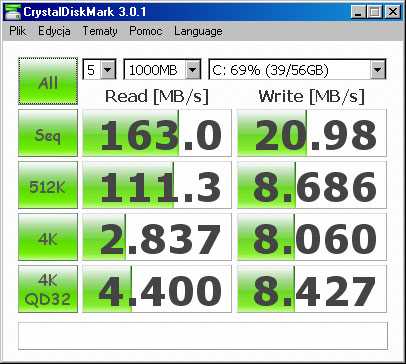Image resolution: width=406 pixels, height=364 pixels.
Task: Click the 4K QD32 write result 8.427
Action: click(312, 289)
